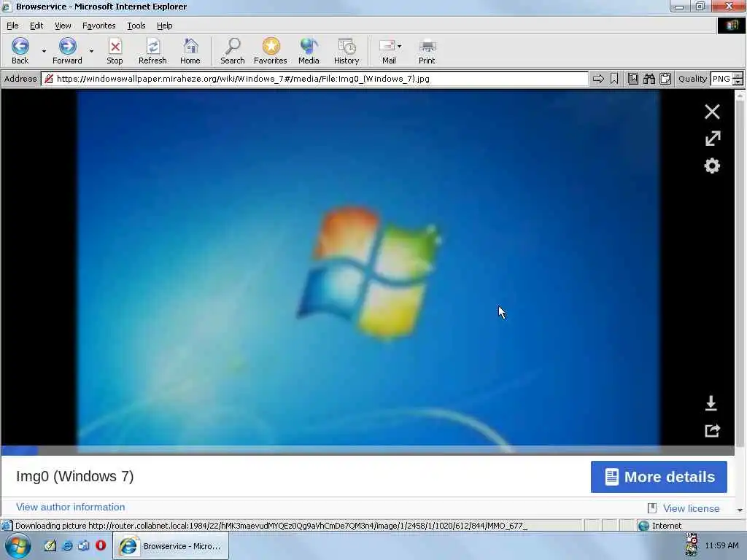This screenshot has height=560, width=747.
Task: Select the Browservice taskbar button
Action: click(x=171, y=545)
